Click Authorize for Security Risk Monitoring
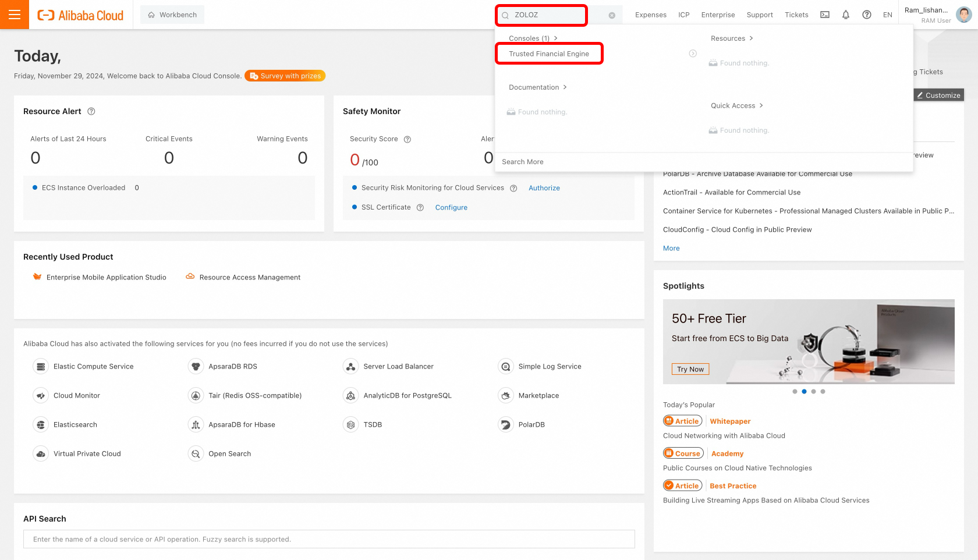Viewport: 978px width, 560px height. [544, 188]
